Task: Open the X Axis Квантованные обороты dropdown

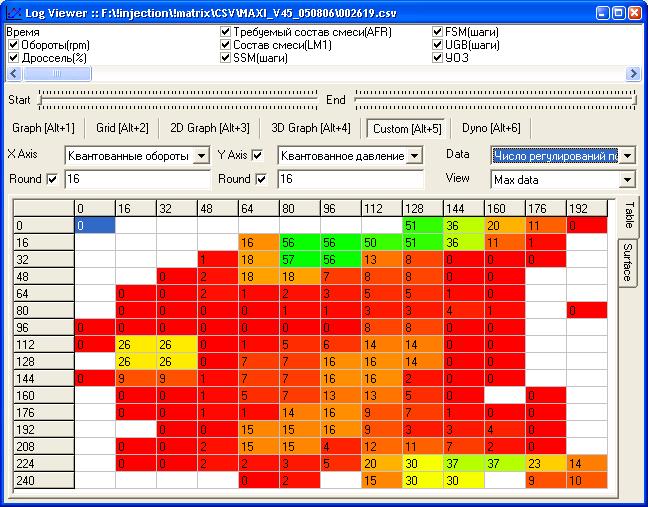Action: click(201, 156)
